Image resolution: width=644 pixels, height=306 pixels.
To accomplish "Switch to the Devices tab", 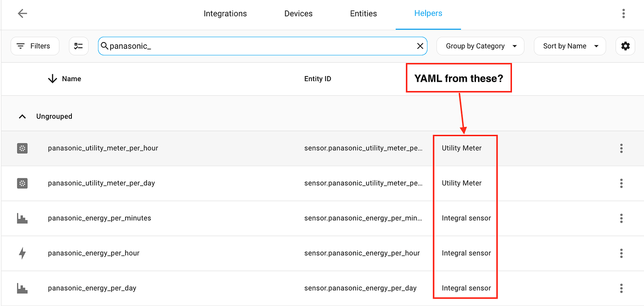I will [x=298, y=14].
